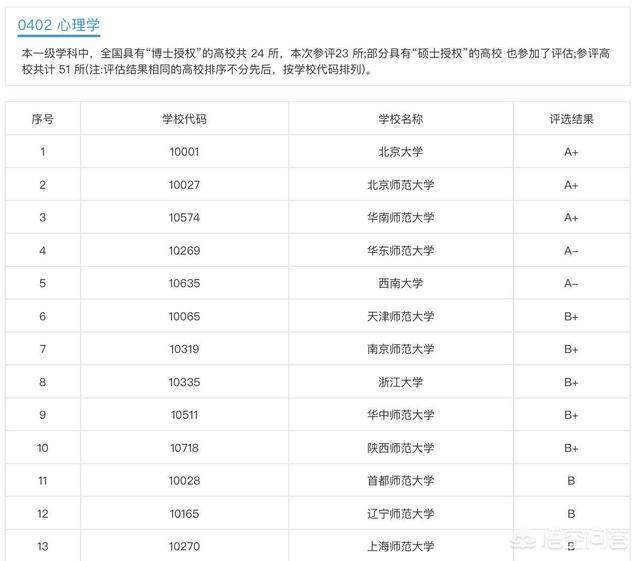Click the B result for 辽宁师范大学
The image size is (640, 561).
click(x=571, y=514)
